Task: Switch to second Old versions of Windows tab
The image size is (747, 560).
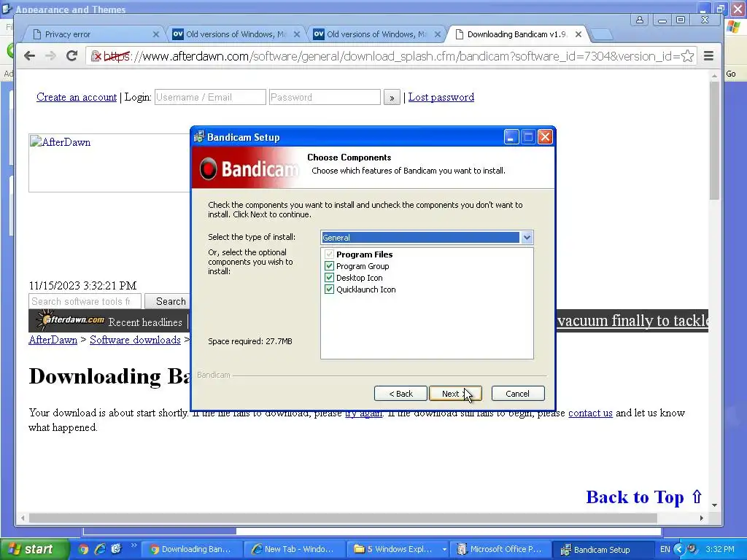Action: (376, 34)
